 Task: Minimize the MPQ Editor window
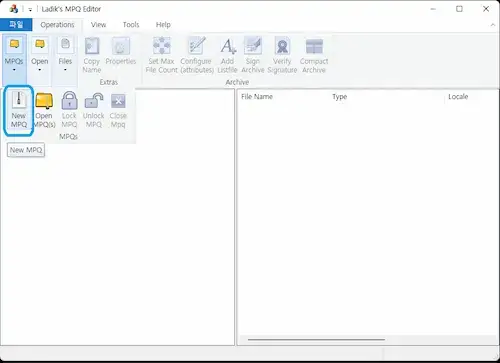(433, 9)
